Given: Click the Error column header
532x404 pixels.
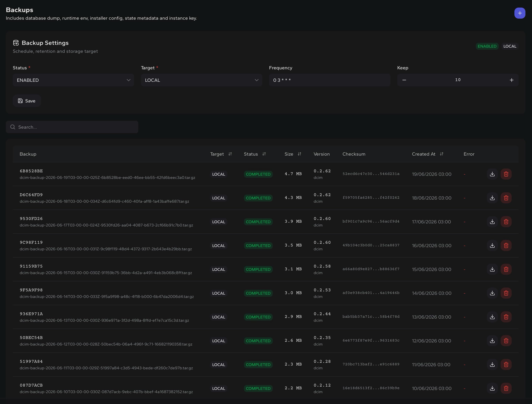Looking at the screenshot, I should (469, 154).
